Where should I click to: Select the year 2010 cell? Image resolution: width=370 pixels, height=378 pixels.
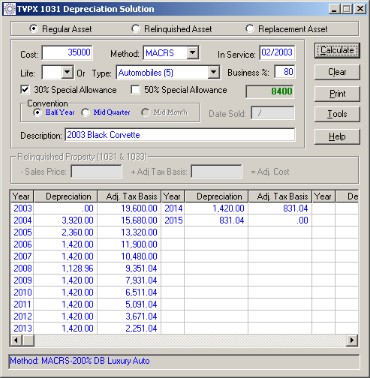tap(23, 293)
